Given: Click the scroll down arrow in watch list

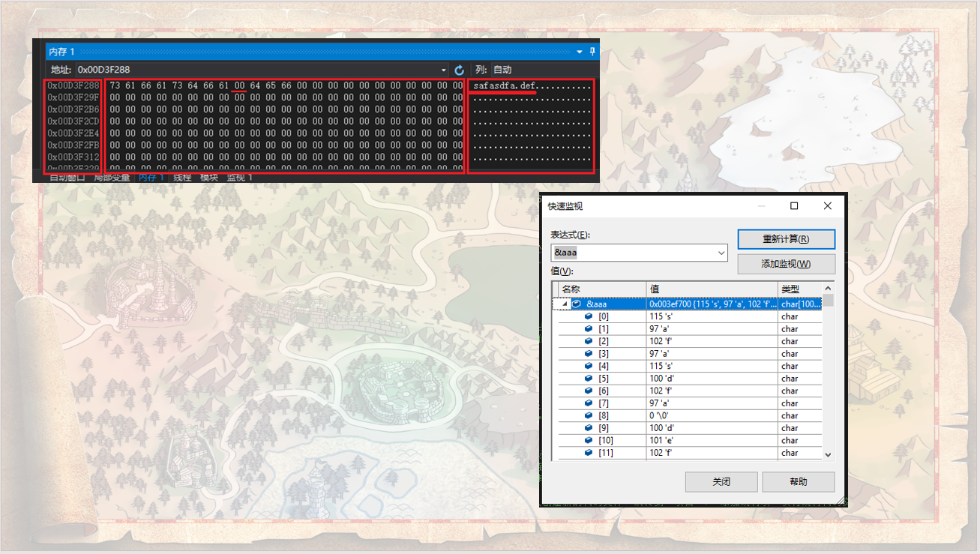Looking at the screenshot, I should click(829, 454).
